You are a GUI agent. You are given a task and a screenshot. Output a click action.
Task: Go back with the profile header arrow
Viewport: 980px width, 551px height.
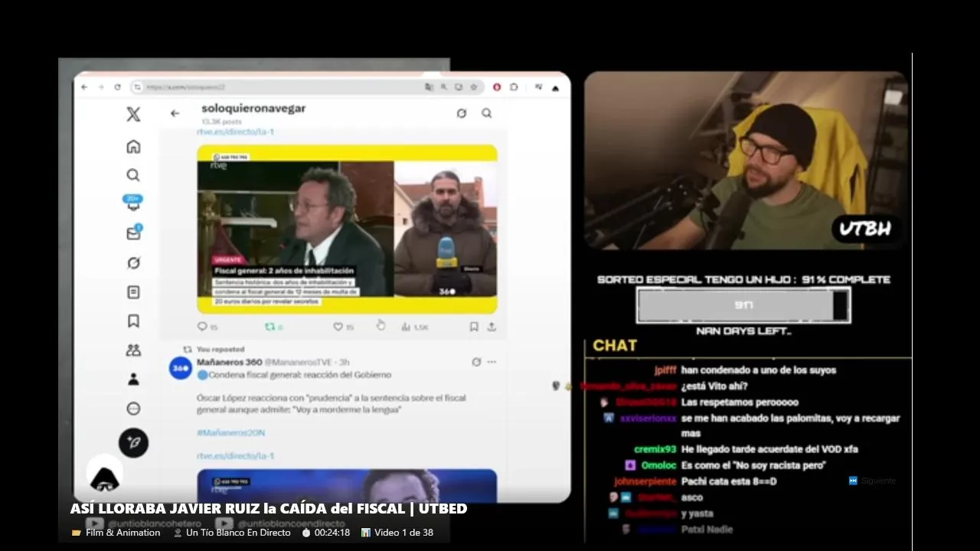click(x=175, y=113)
